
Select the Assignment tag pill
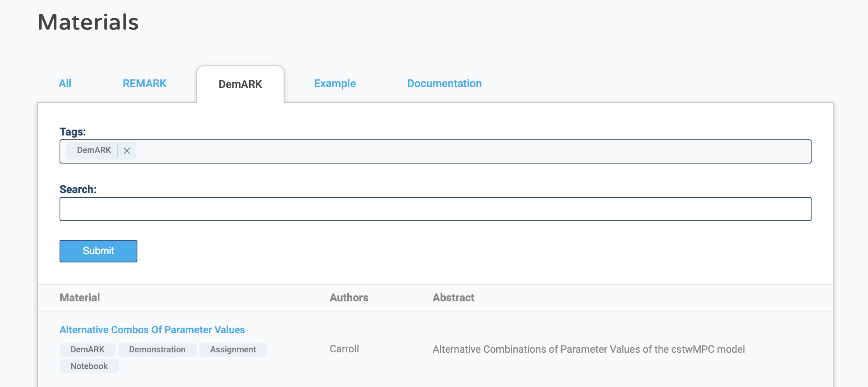(233, 349)
